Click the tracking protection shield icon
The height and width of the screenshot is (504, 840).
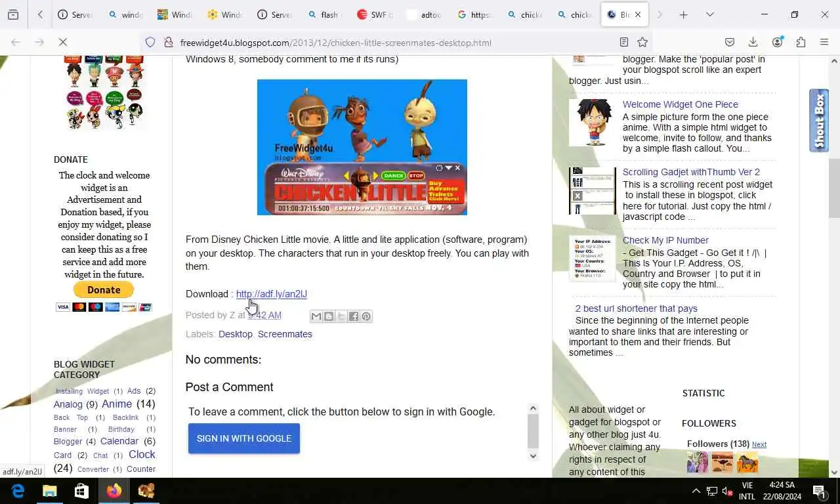150,42
